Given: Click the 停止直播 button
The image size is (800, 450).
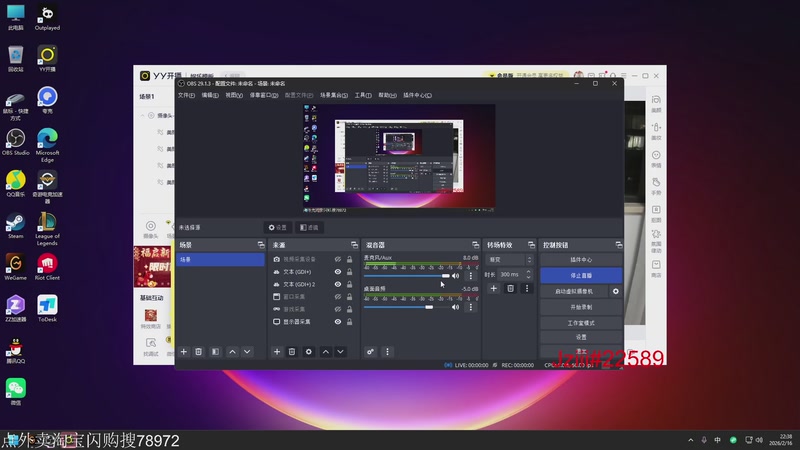Looking at the screenshot, I should (x=581, y=275).
